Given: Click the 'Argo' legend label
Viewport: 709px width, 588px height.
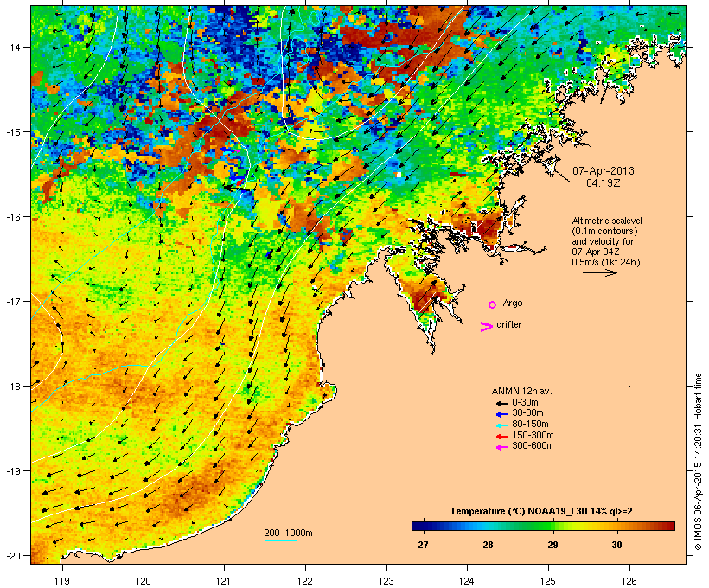Looking at the screenshot, I should (x=513, y=303).
